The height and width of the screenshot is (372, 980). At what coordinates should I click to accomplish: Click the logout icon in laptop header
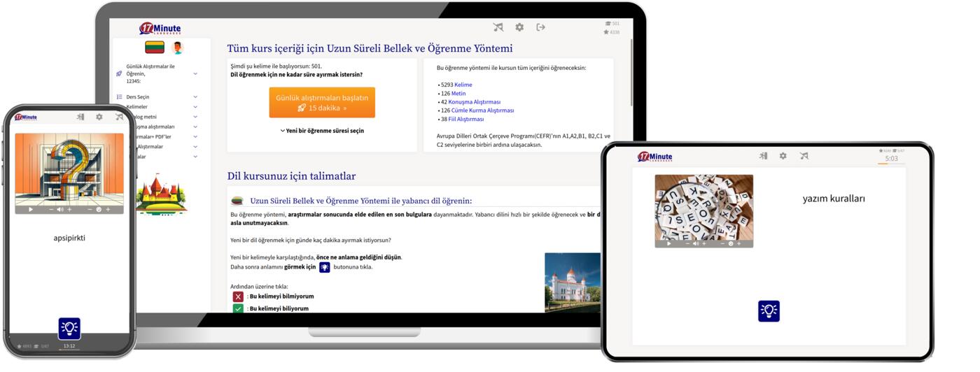point(540,27)
